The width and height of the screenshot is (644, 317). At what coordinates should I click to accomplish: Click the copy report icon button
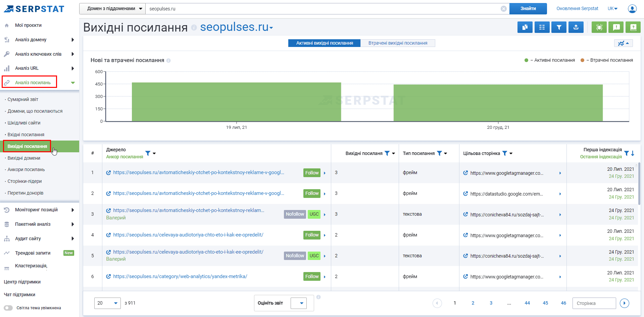(x=525, y=27)
